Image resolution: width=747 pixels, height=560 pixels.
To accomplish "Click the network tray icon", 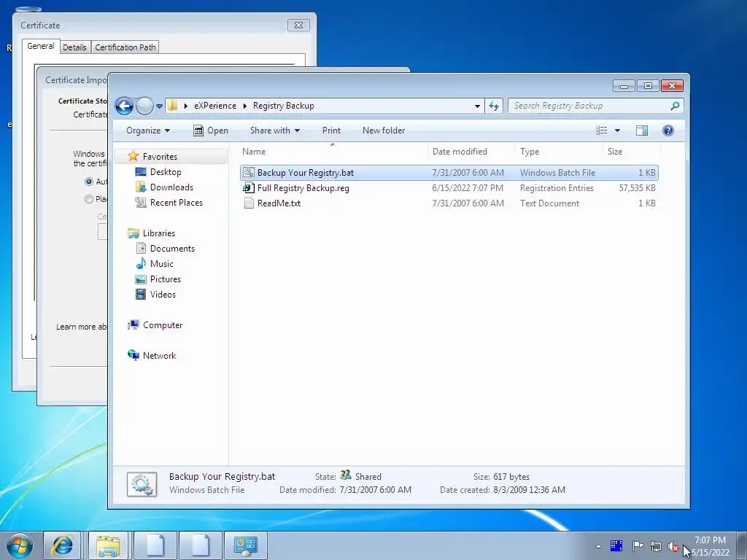I will pos(656,546).
